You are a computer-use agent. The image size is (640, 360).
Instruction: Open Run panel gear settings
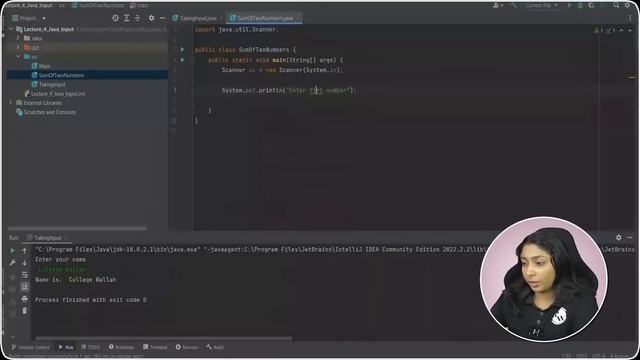coord(619,237)
